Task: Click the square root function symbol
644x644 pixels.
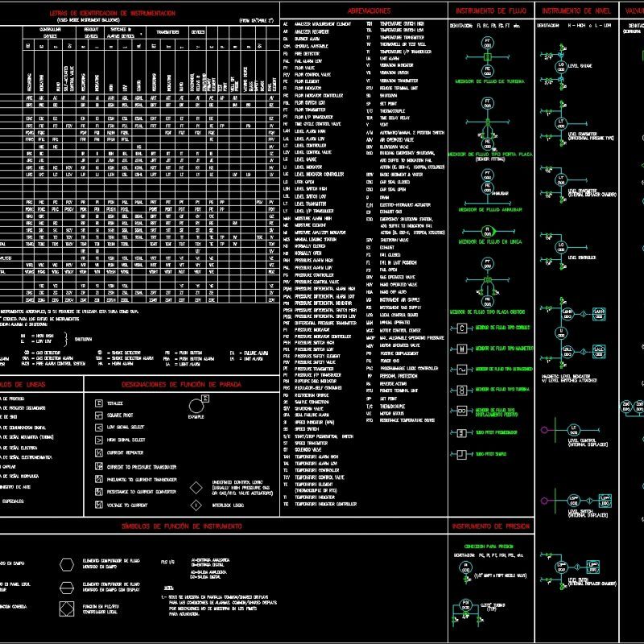Action: [98, 415]
